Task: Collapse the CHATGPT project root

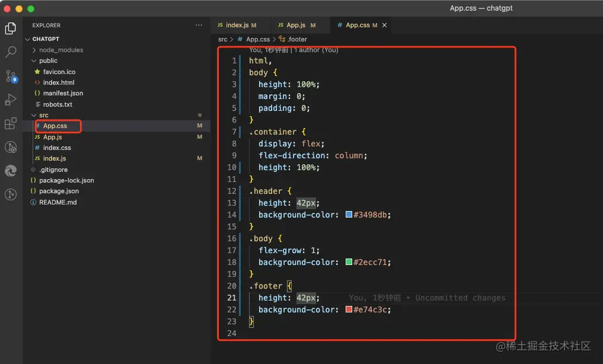Action: (x=27, y=39)
